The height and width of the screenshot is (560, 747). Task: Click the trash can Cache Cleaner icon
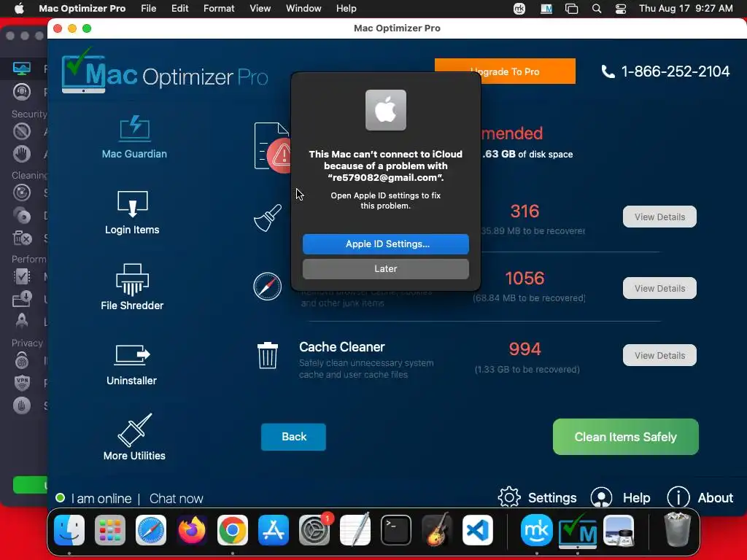click(x=267, y=355)
